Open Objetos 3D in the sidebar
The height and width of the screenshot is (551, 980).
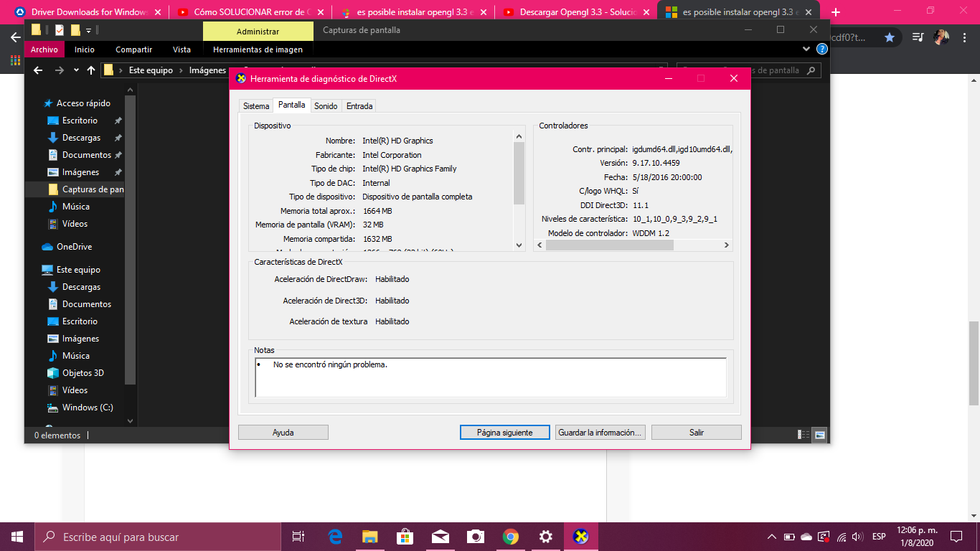click(x=75, y=373)
